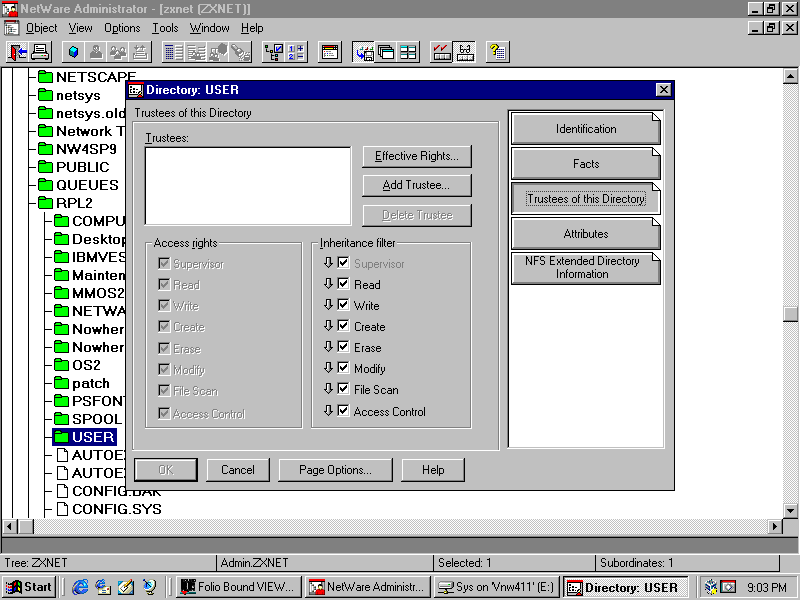Toggle Write in the Inheritance filter

point(343,305)
